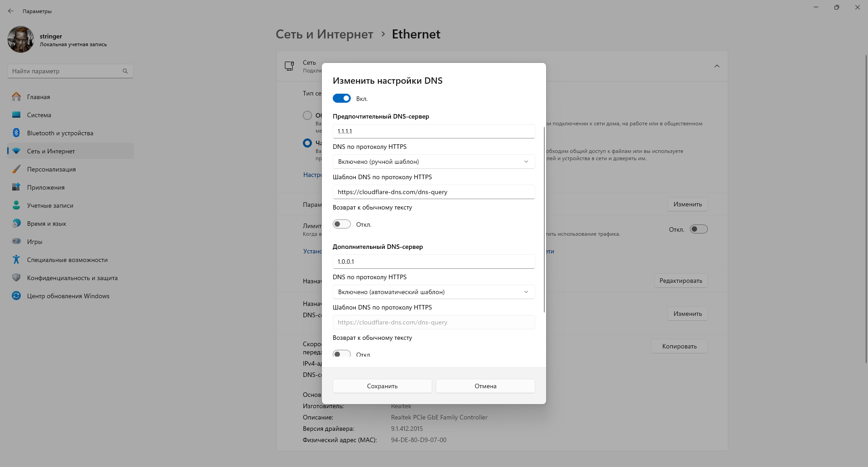Image resolution: width=868 pixels, height=467 pixels.
Task: Click the back arrow in title bar
Action: (11, 11)
